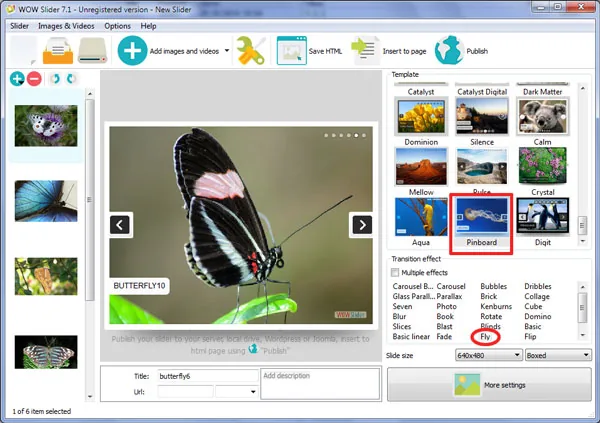Click the More settings button
Viewport: 600px width, 423px height.
(489, 385)
